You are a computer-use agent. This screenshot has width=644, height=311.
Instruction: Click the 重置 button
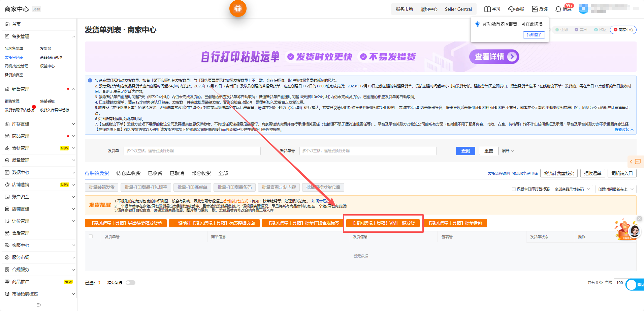tap(489, 151)
